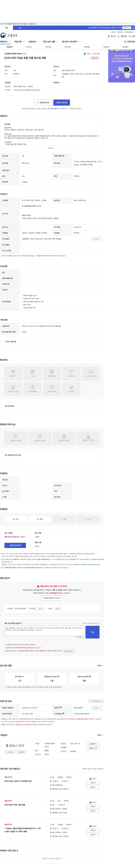Go to 복리후생 section tab

[x=67, y=47]
